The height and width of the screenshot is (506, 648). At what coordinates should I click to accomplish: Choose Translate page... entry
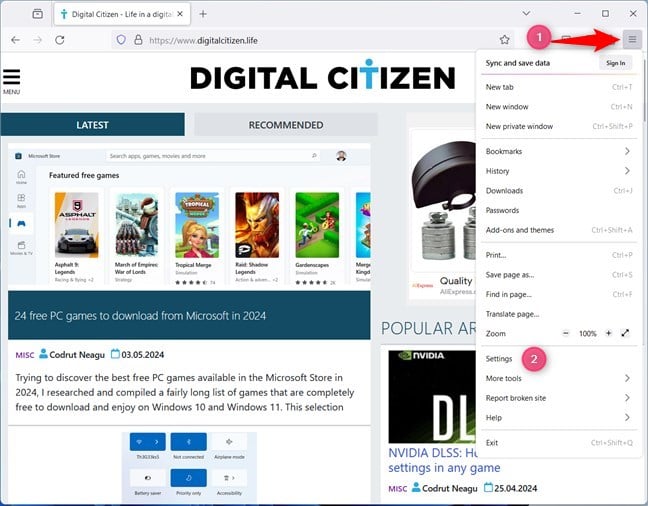559,314
